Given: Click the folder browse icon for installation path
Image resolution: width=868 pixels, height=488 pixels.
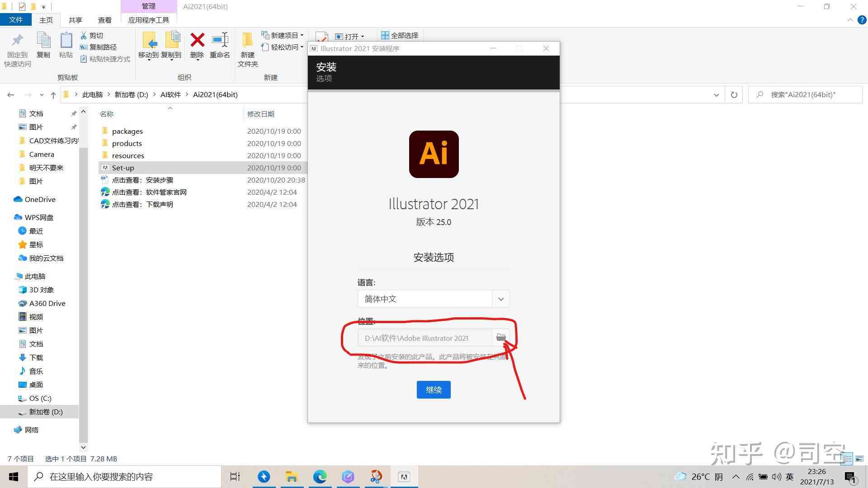Looking at the screenshot, I should pyautogui.click(x=501, y=338).
